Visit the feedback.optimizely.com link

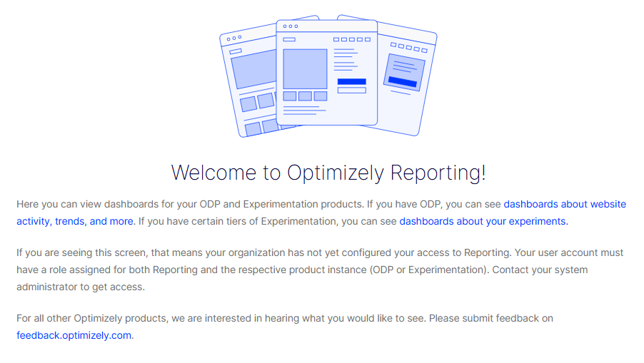click(74, 335)
